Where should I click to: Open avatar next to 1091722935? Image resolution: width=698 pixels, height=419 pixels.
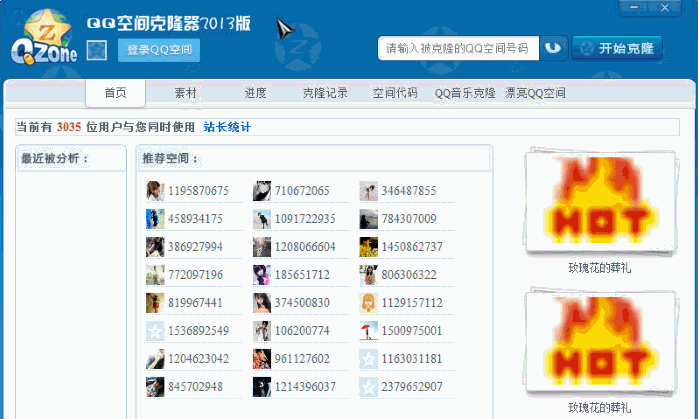262,219
